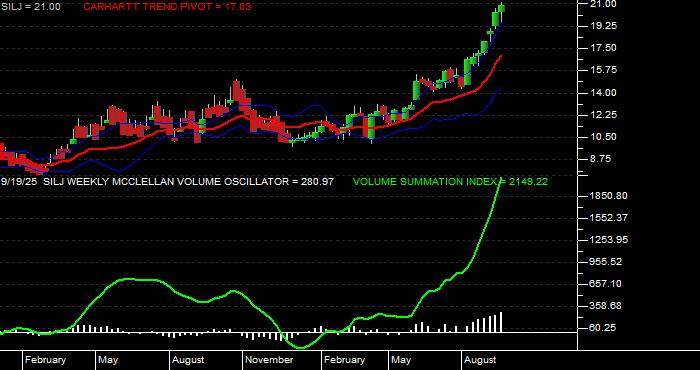Select the second February on the time axis
700x370 pixels.
coord(345,360)
